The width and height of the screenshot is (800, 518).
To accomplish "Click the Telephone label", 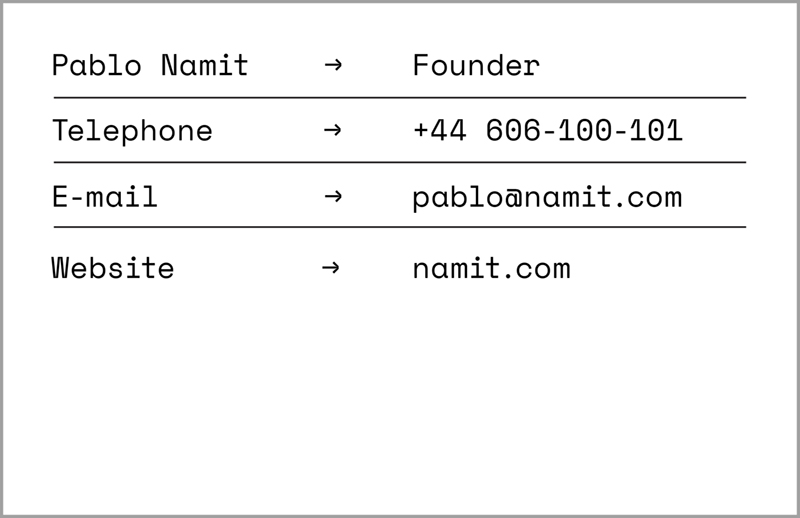I will (132, 131).
